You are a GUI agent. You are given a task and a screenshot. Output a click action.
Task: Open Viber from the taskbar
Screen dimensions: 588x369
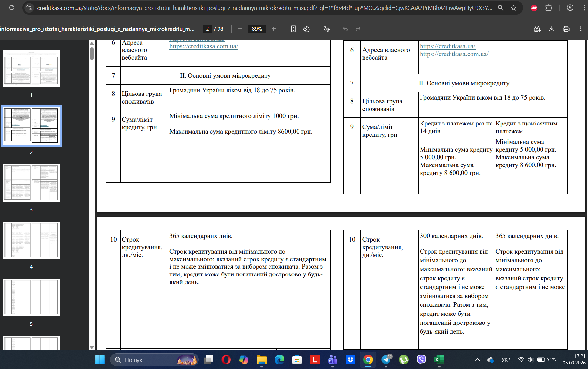click(421, 360)
